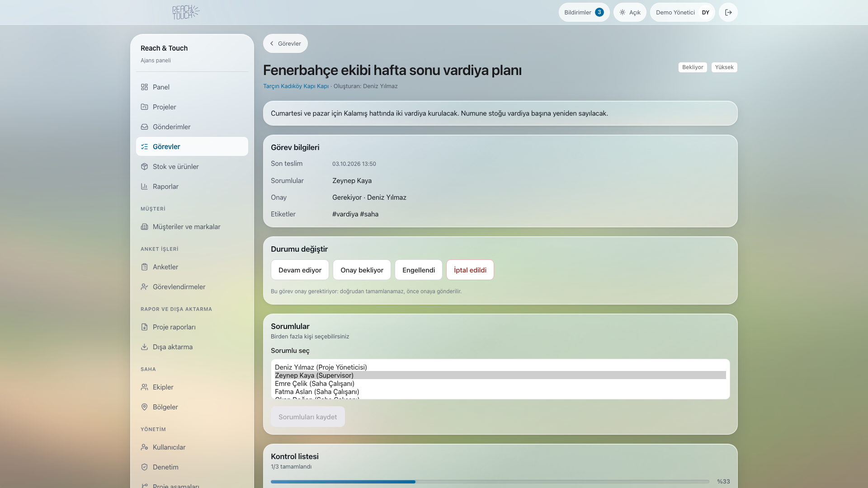Viewport: 868px width, 488px height.
Task: Click the Proje raporları file icon
Action: tap(144, 327)
